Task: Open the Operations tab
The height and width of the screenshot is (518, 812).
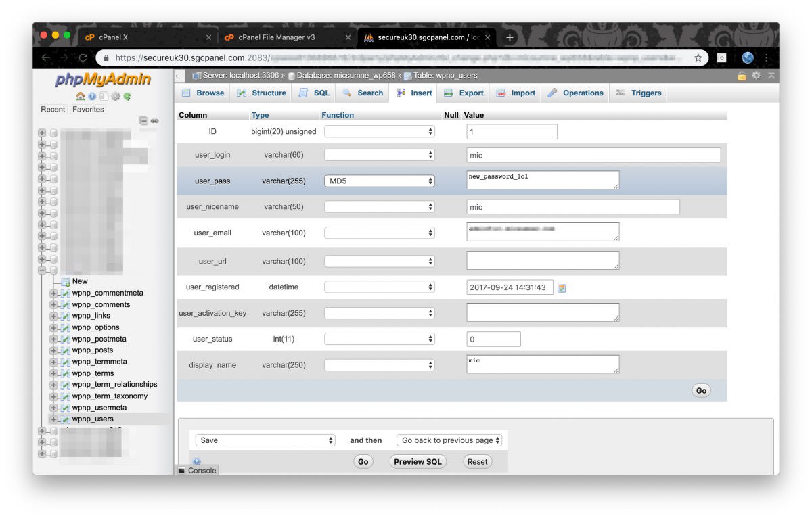Action: pos(576,93)
